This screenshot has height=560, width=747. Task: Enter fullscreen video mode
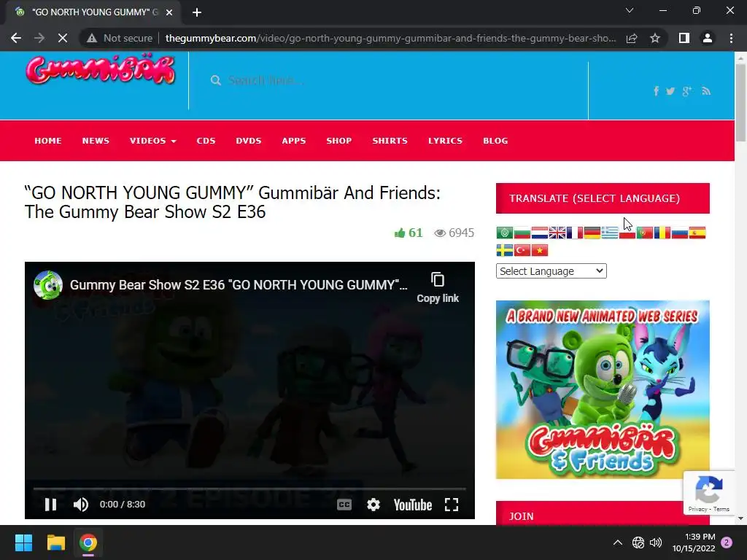[x=451, y=505]
